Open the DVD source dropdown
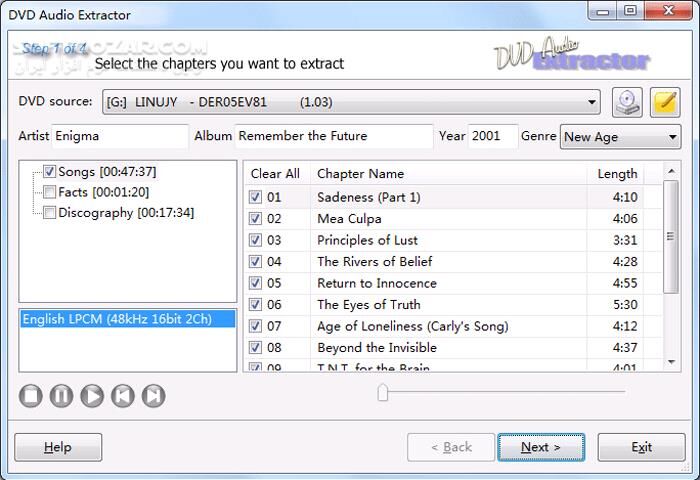The width and height of the screenshot is (700, 480). (351, 102)
